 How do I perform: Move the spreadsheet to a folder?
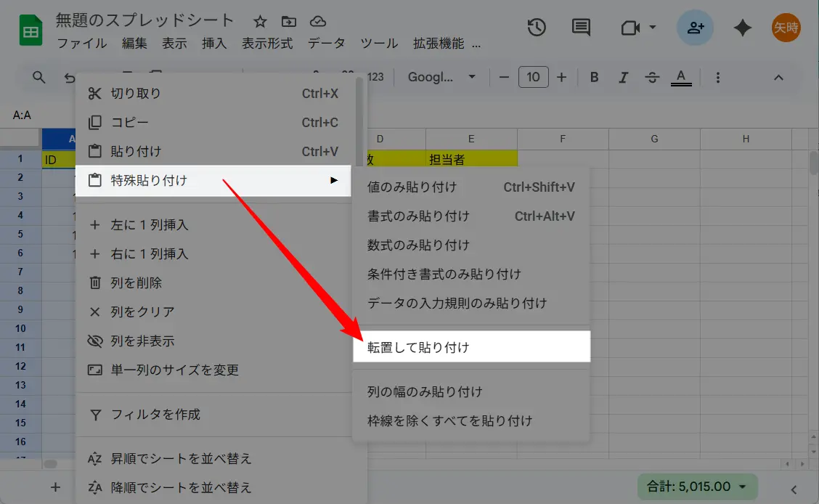coord(288,22)
